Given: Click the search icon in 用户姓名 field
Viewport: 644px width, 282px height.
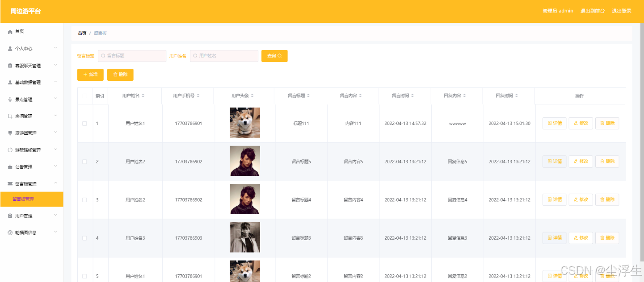Looking at the screenshot, I should (195, 56).
